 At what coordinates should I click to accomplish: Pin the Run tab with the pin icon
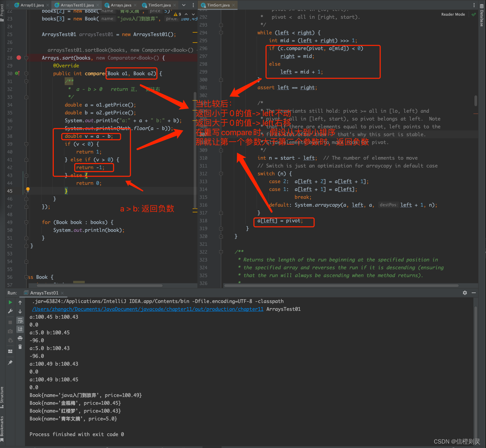click(x=10, y=363)
